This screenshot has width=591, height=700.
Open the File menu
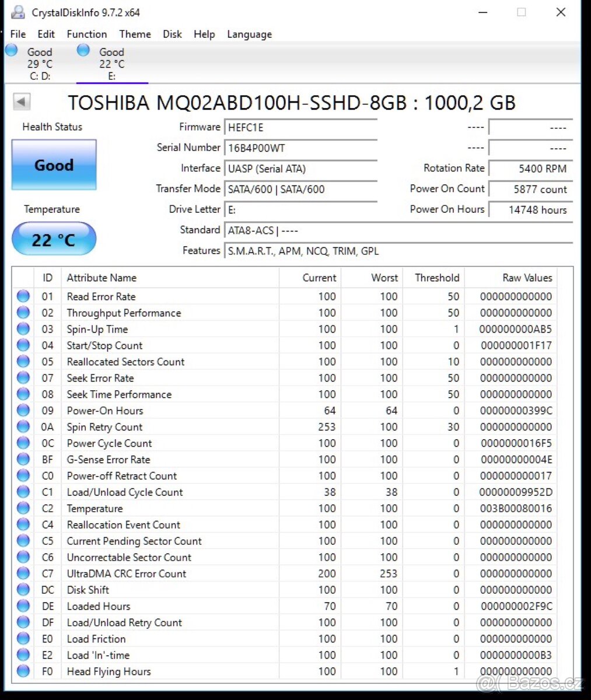click(18, 34)
